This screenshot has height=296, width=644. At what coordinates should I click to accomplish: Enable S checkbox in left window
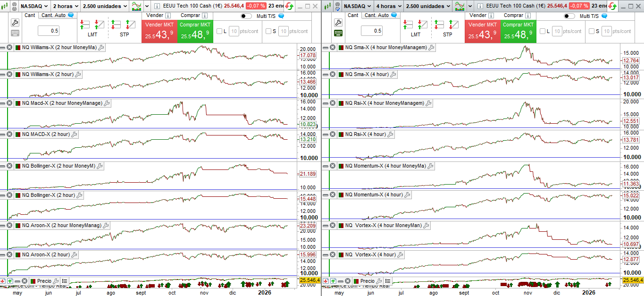tap(268, 31)
